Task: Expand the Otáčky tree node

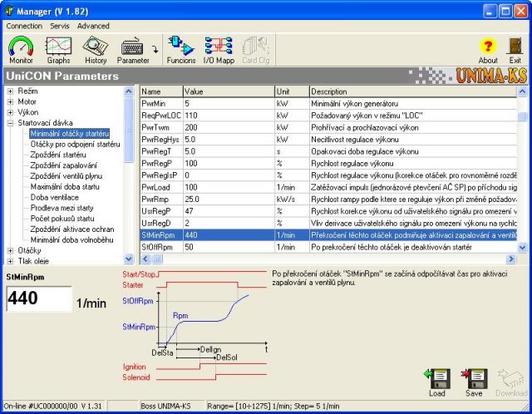Action: click(11, 251)
